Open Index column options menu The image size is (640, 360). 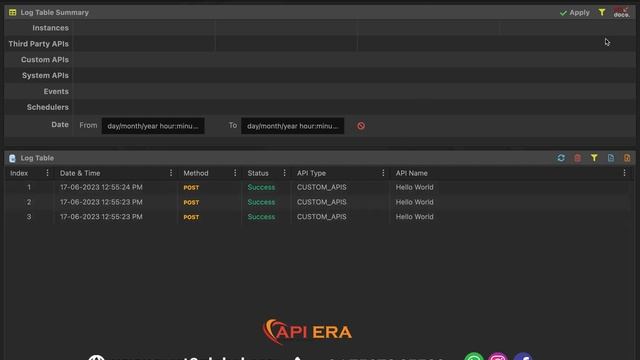click(x=47, y=173)
